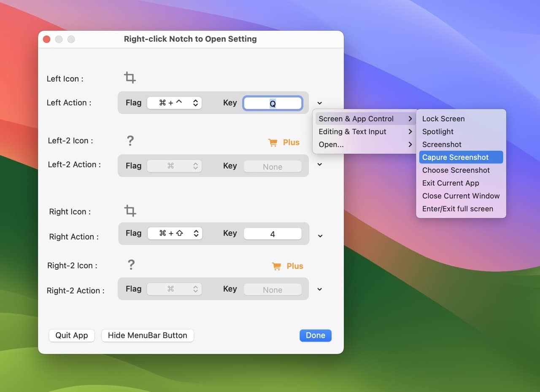Select the Screenshot menu entry
The width and height of the screenshot is (540, 392).
click(461, 145)
